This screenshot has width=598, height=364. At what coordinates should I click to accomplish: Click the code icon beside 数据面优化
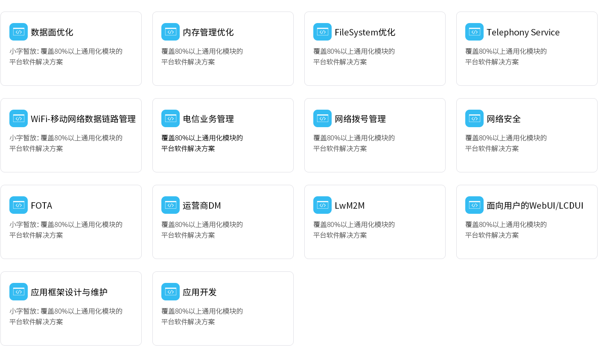(18, 32)
